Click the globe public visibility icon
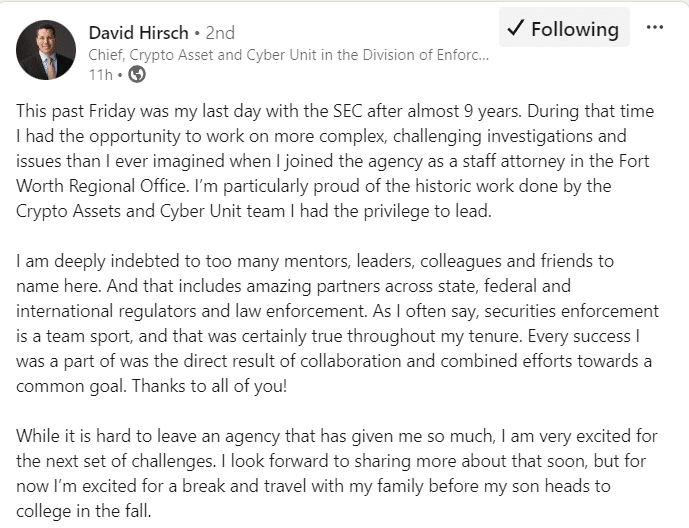The width and height of the screenshot is (689, 528). click(x=137, y=74)
